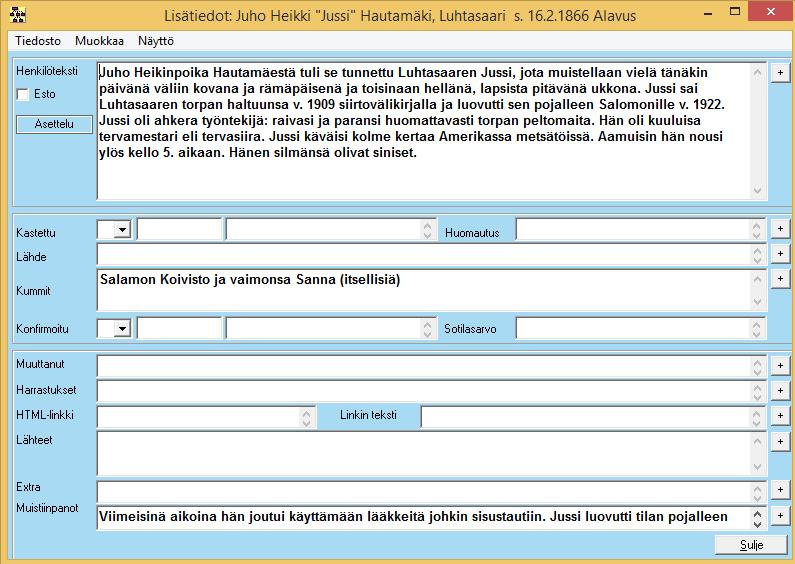
Task: Open the Konfirmoitu date-type dropdown
Action: pyautogui.click(x=122, y=329)
